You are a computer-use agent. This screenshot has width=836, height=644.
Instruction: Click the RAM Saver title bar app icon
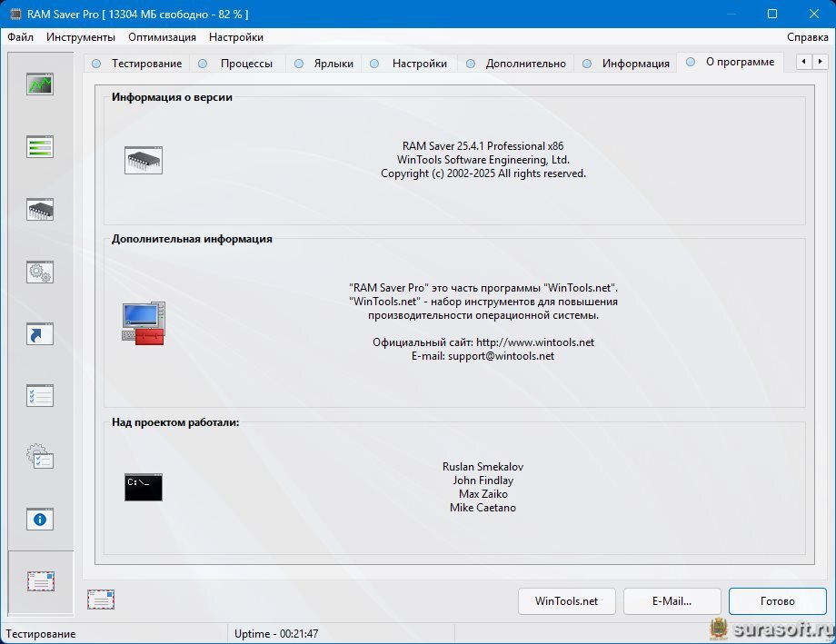coord(16,14)
